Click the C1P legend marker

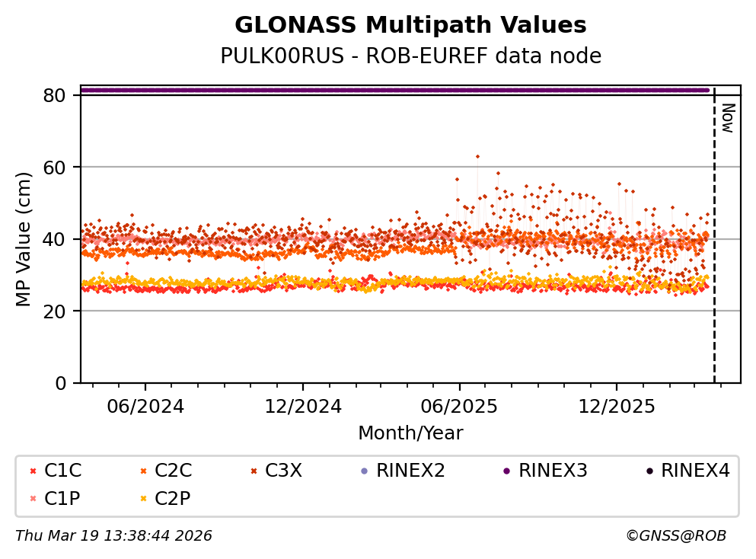[33, 499]
